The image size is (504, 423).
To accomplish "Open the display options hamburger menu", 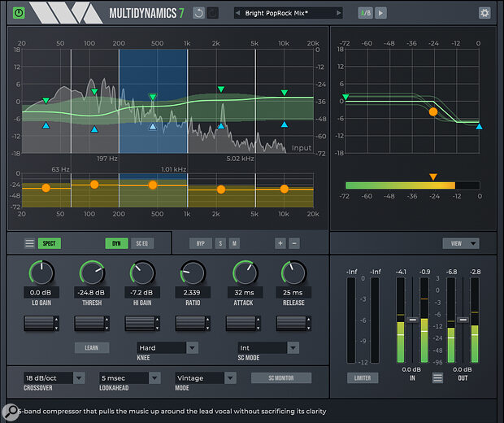I will click(29, 243).
